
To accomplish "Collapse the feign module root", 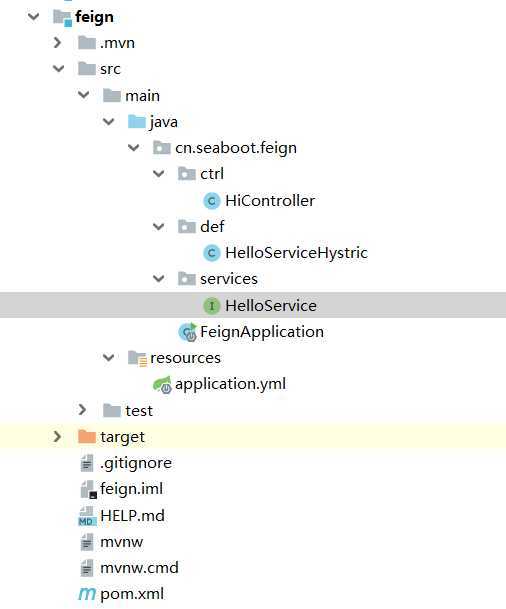I will click(33, 17).
